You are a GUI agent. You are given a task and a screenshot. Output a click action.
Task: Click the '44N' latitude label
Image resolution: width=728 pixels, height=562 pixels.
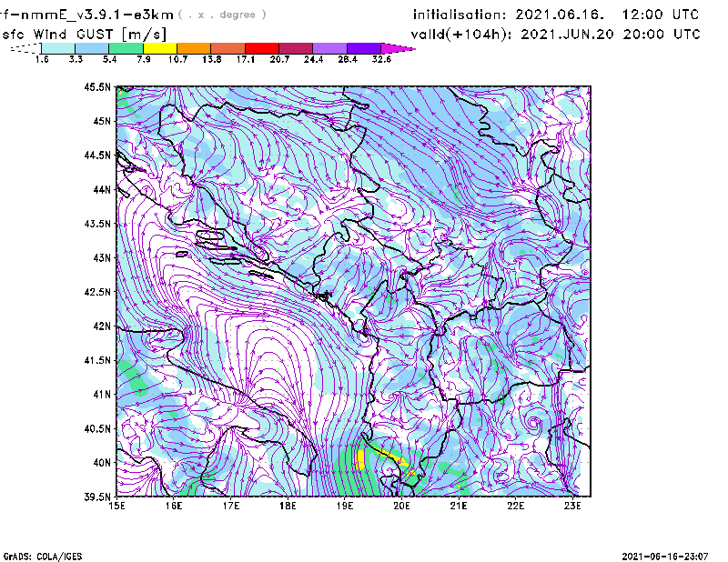pos(102,189)
